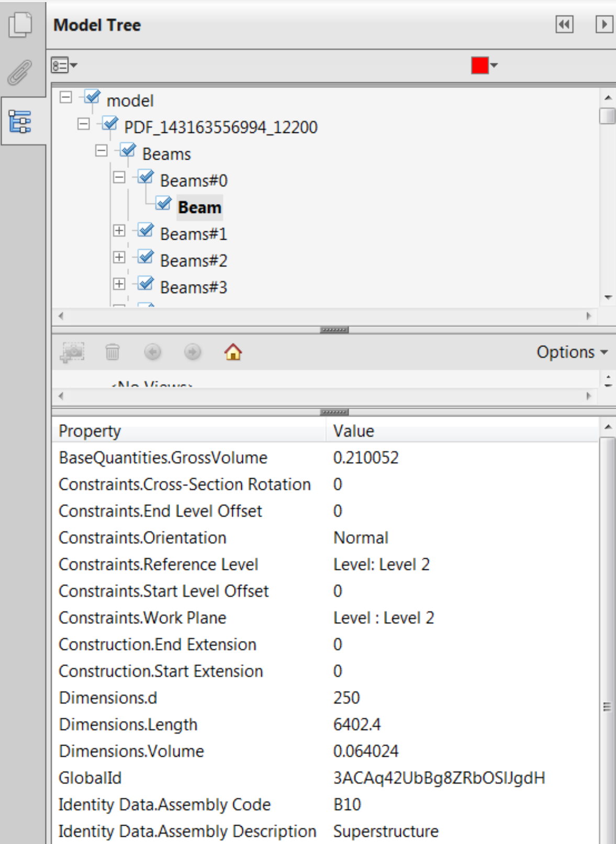The height and width of the screenshot is (844, 616).
Task: Toggle the Beam item checkbox
Action: pyautogui.click(x=164, y=204)
